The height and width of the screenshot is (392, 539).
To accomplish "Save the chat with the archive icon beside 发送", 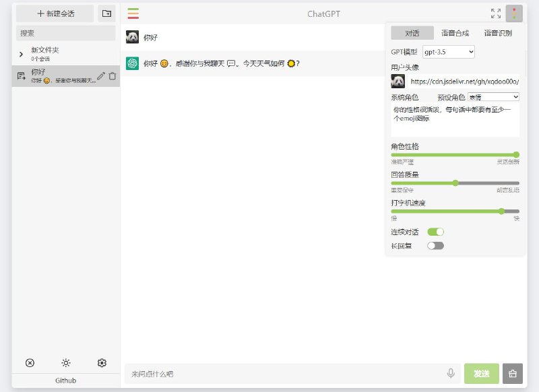I will (512, 373).
